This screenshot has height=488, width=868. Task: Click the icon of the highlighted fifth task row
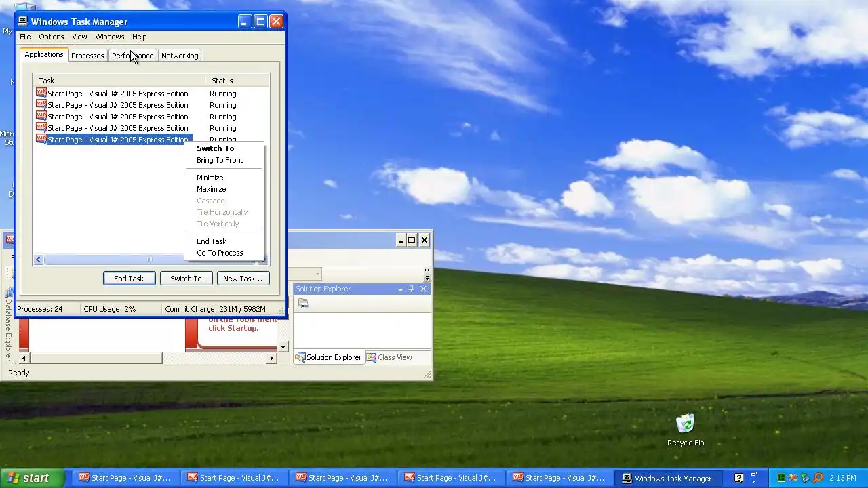[41, 139]
